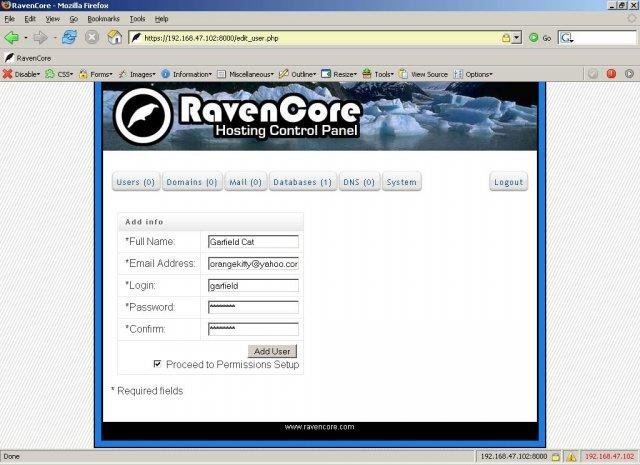The width and height of the screenshot is (640, 465).
Task: Open the Images toolbar menu
Action: (137, 74)
